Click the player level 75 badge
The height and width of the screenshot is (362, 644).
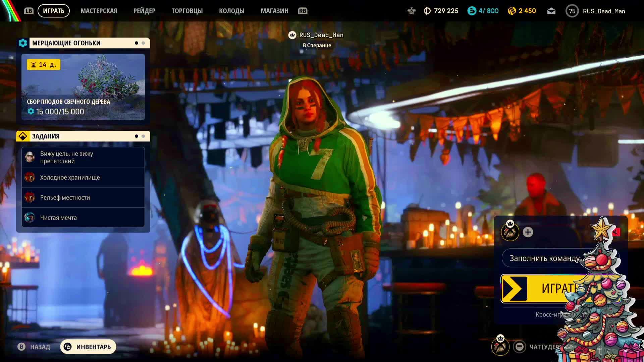[x=572, y=11]
